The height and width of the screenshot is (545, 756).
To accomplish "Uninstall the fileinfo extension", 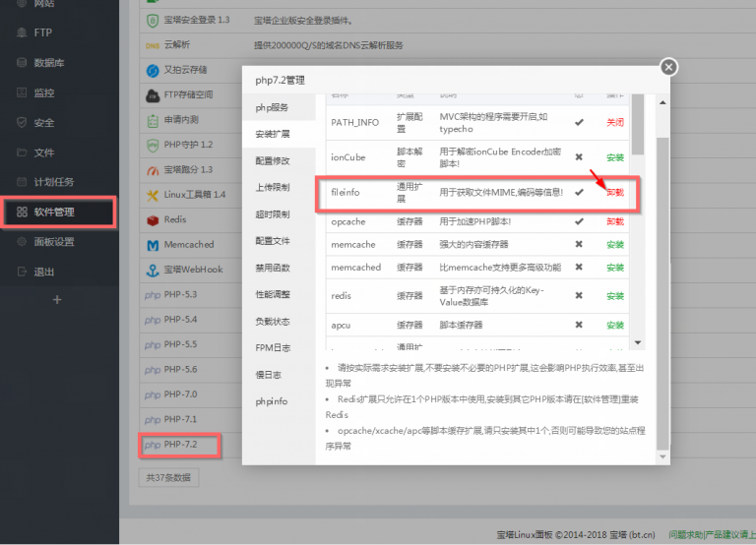I will coord(615,192).
